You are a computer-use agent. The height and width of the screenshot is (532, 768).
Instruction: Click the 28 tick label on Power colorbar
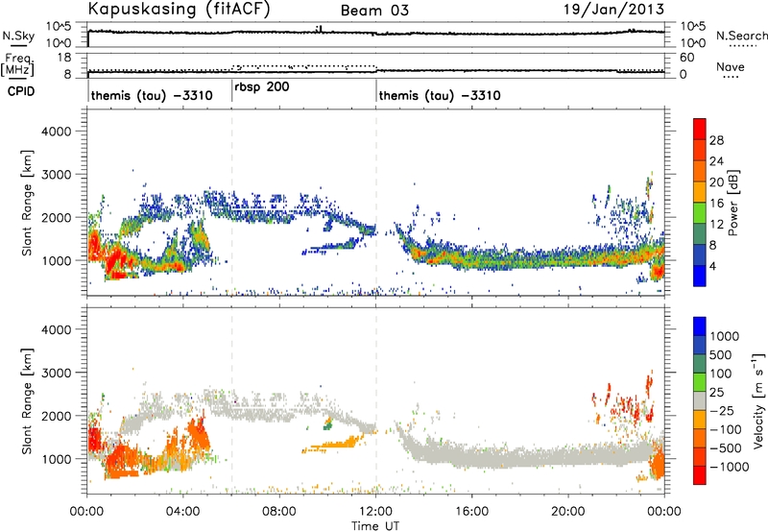click(x=716, y=140)
